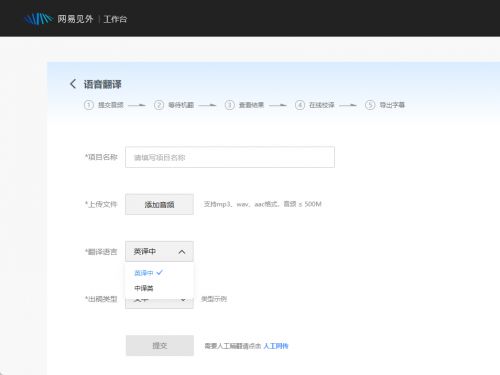Click the 网易见外 brand text

[x=75, y=19]
